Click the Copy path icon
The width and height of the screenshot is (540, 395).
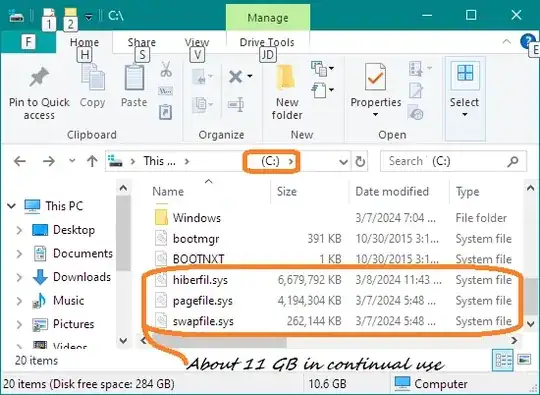click(166, 91)
